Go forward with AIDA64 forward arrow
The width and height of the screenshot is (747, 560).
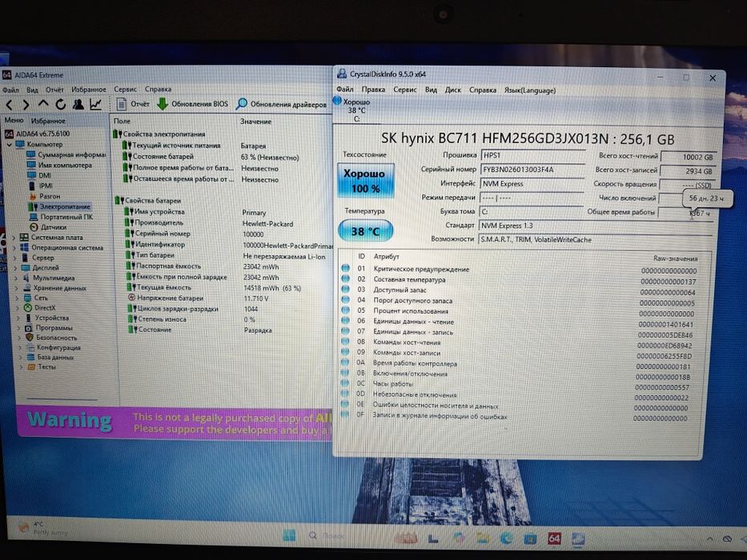coord(26,104)
